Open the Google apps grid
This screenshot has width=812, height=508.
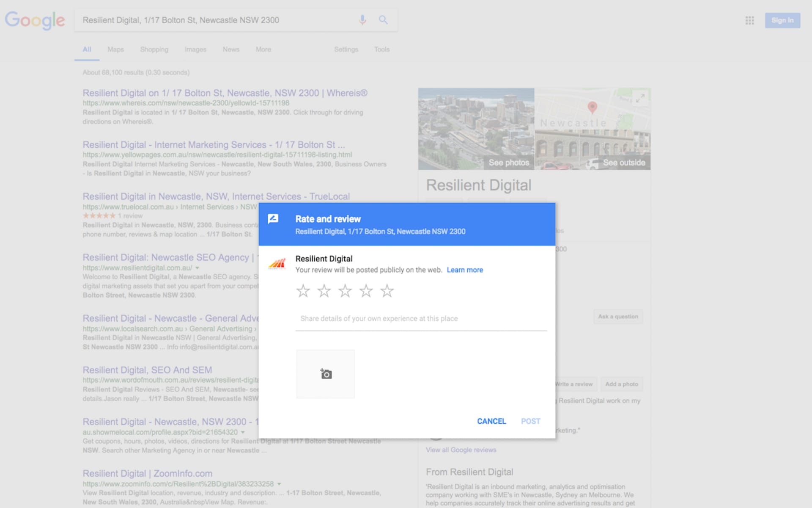[x=750, y=20]
